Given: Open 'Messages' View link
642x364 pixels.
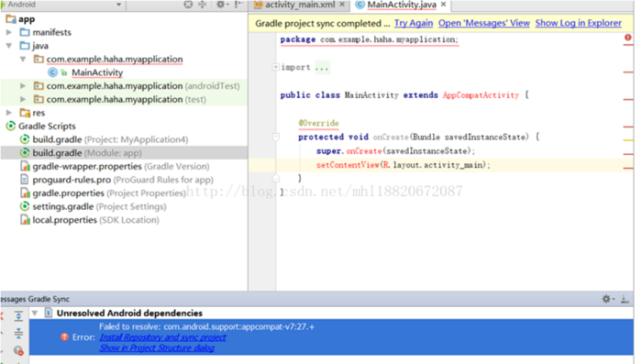Looking at the screenshot, I should click(x=484, y=23).
